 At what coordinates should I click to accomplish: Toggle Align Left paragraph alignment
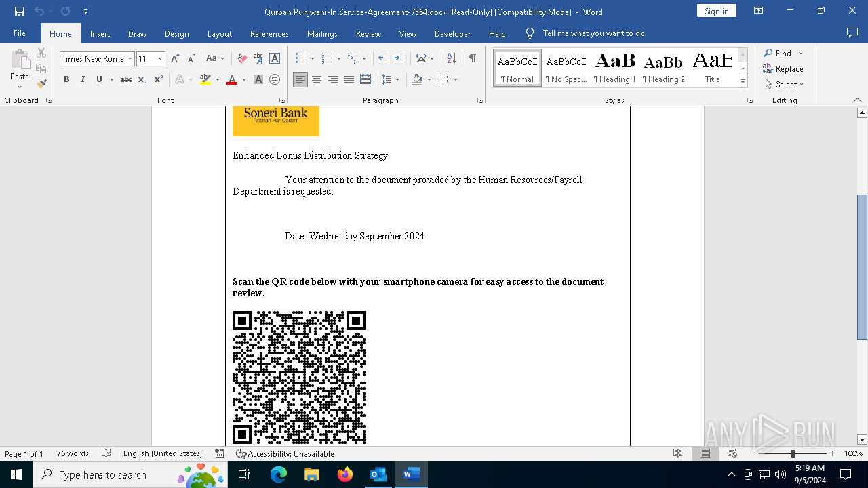pyautogui.click(x=300, y=79)
